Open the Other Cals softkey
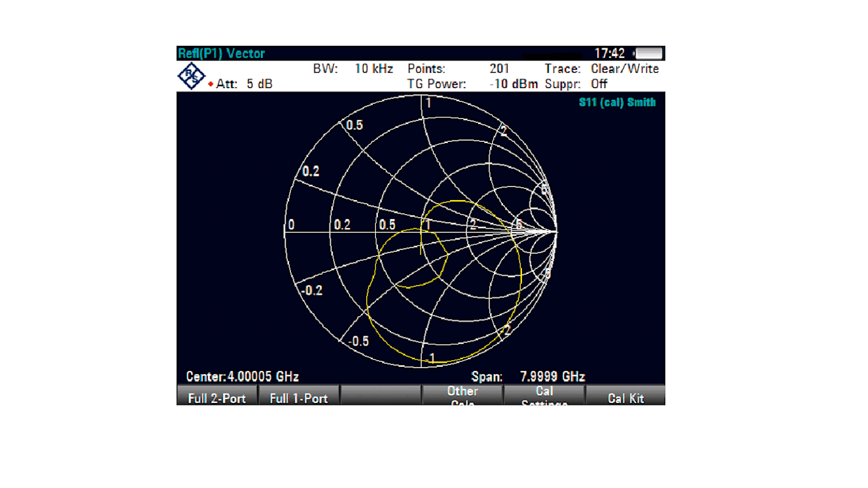Viewport: 868px width, 488px height. pyautogui.click(x=462, y=395)
